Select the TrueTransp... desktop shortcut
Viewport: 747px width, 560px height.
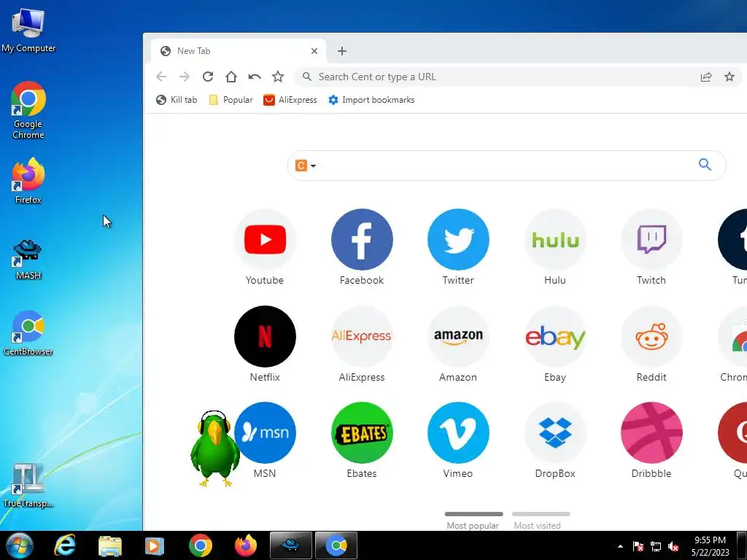(x=28, y=485)
